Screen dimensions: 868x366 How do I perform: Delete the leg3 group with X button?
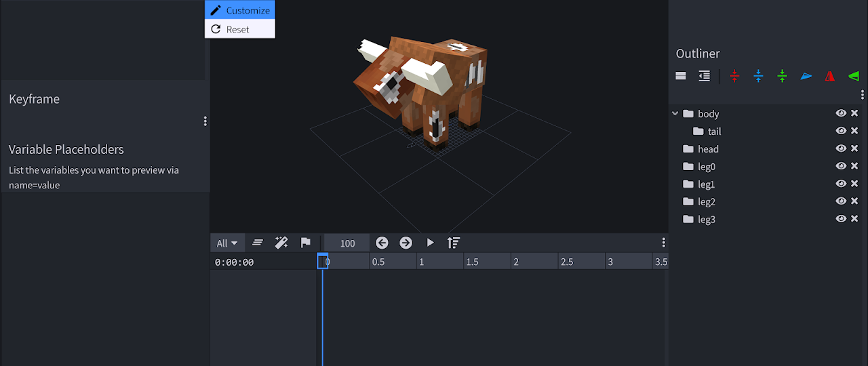854,219
